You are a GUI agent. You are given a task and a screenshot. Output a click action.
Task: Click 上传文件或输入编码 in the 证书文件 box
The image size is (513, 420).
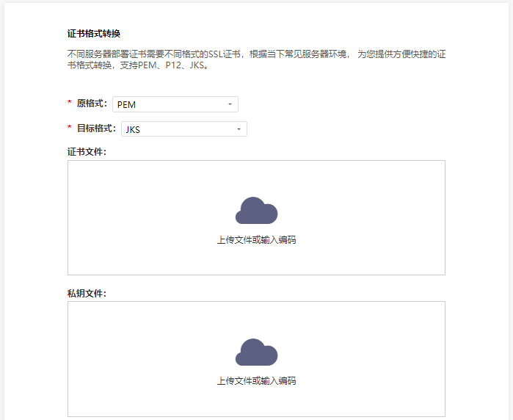[256, 240]
